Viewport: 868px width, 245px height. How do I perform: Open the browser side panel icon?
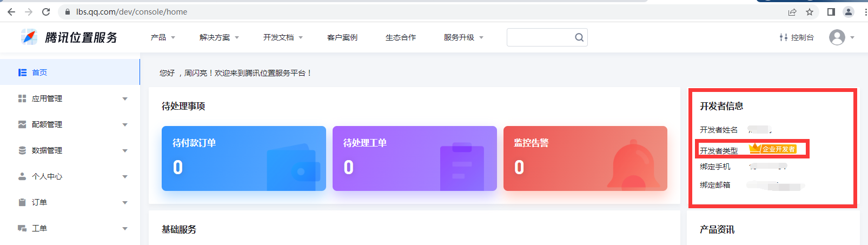[x=831, y=12]
